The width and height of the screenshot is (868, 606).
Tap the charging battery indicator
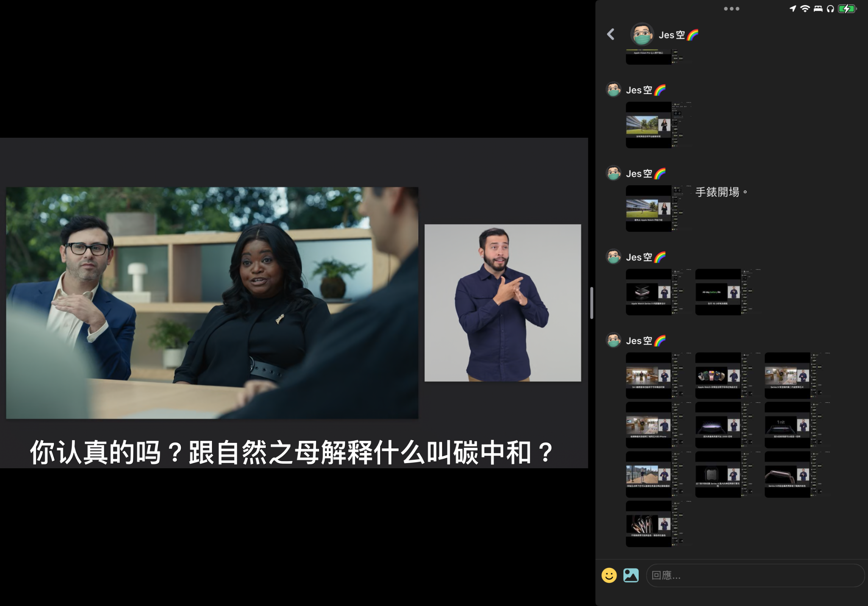click(847, 8)
